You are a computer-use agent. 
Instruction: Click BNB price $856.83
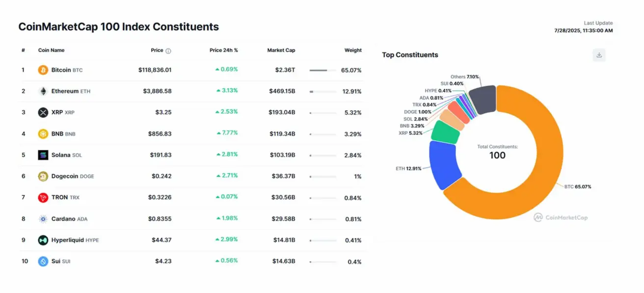tap(160, 134)
